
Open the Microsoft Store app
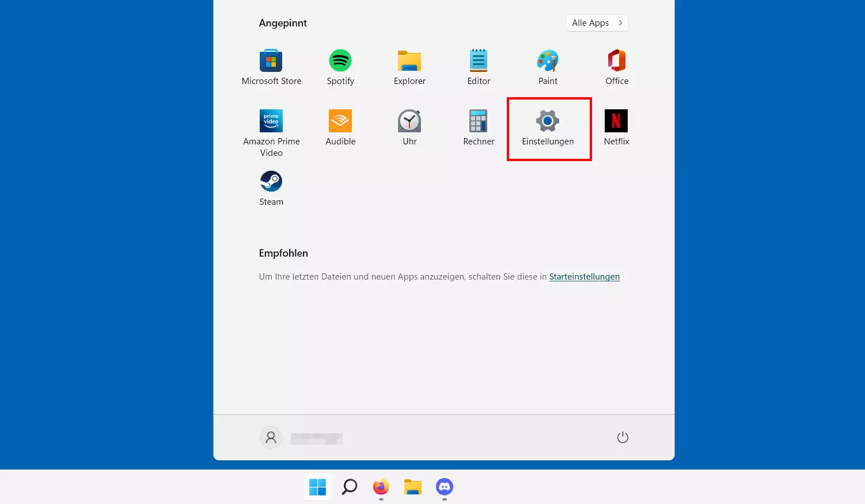(x=271, y=67)
